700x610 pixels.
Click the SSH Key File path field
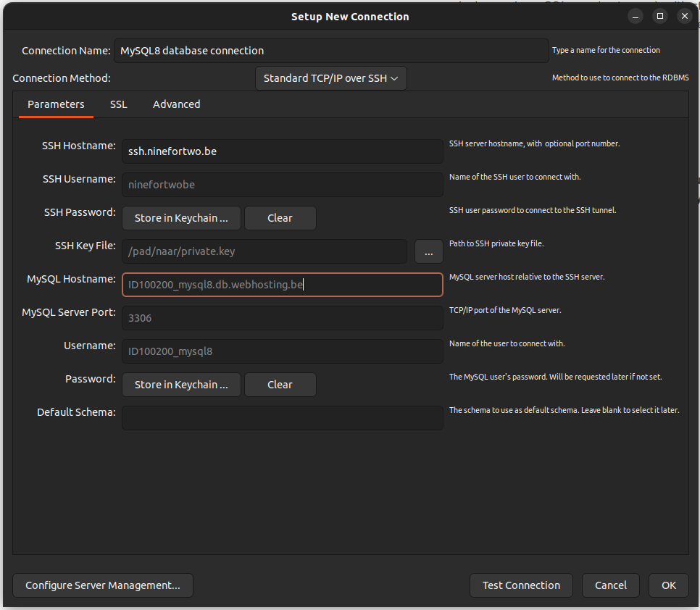coord(264,251)
